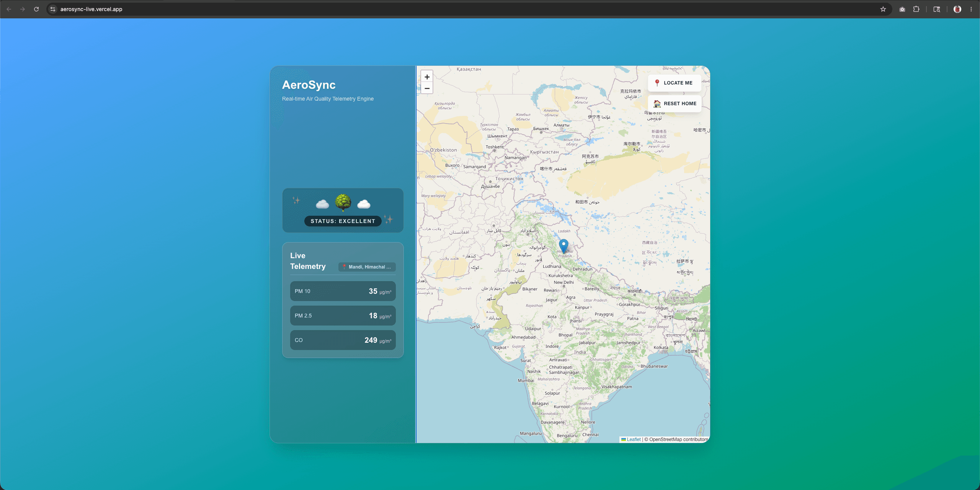Image resolution: width=980 pixels, height=490 pixels.
Task: Click Mumbai label on map
Action: 526,380
